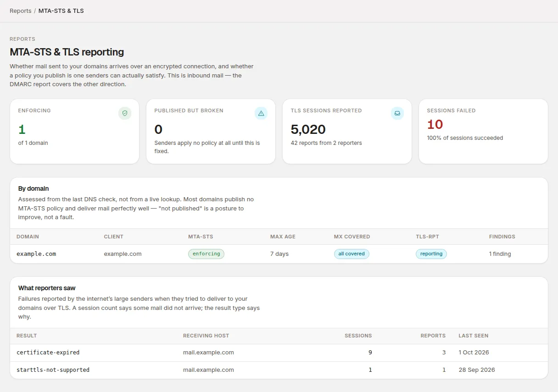
Task: Go back to Reports via the breadcrumb
Action: [21, 11]
